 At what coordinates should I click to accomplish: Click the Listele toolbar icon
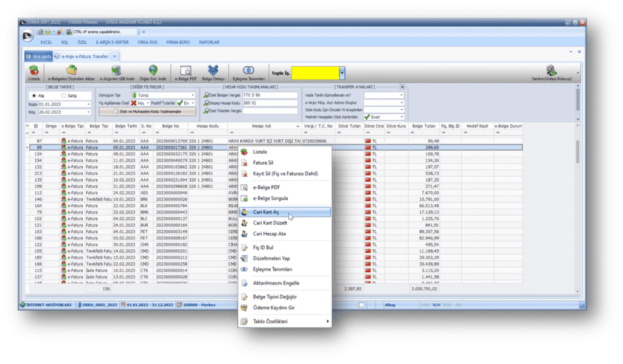pos(33,72)
